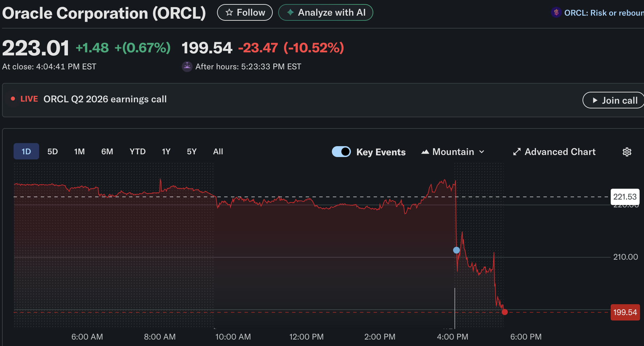
Task: Click the red current price dot on chart
Action: click(505, 312)
